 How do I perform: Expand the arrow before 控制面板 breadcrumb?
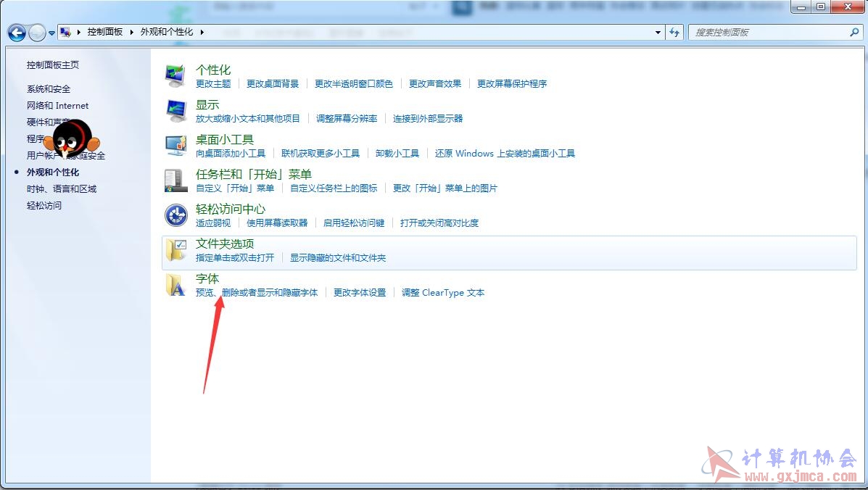pos(78,32)
